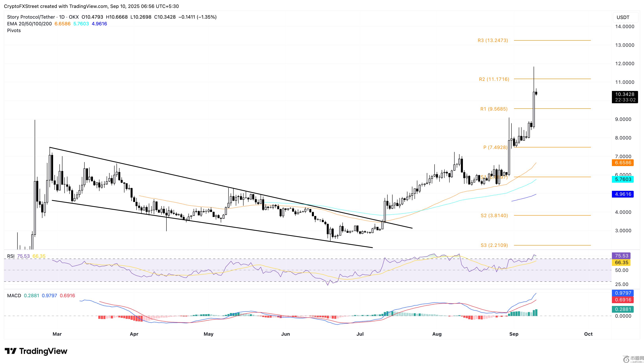Click the TradingView logo at bottom left

(x=36, y=351)
